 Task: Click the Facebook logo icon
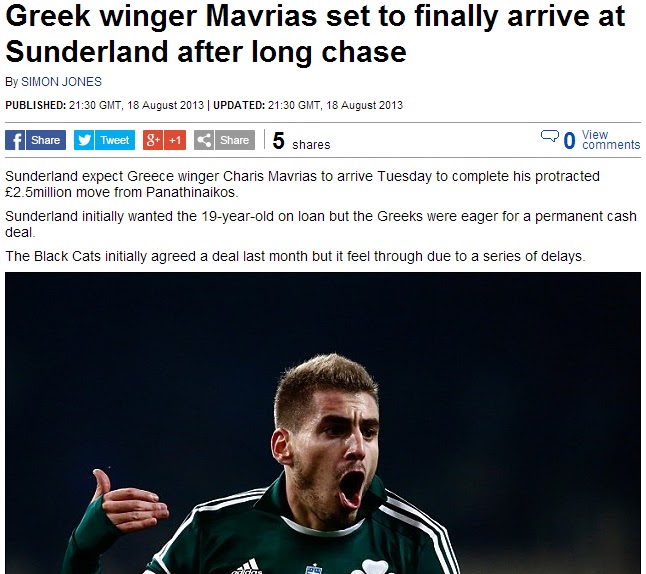click(15, 140)
